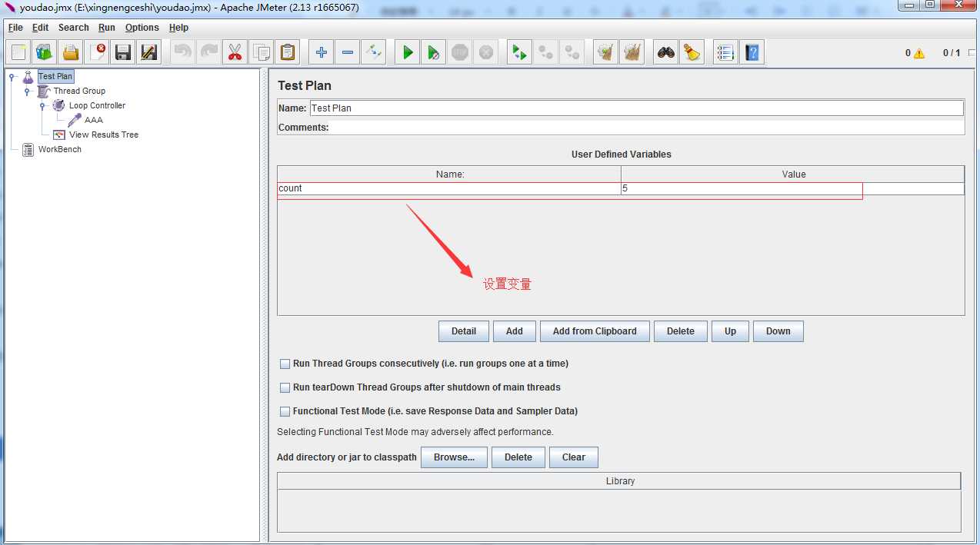Select the WorkBench node
The width and height of the screenshot is (980, 545).
coord(60,149)
